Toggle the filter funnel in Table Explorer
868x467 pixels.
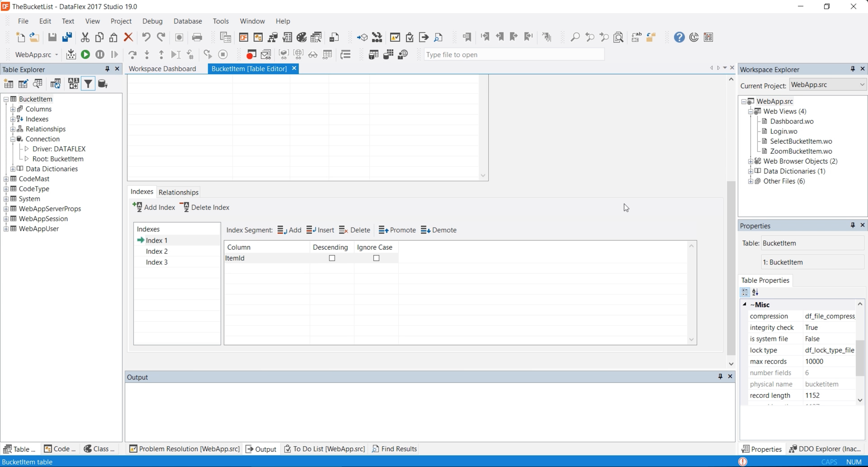[88, 84]
